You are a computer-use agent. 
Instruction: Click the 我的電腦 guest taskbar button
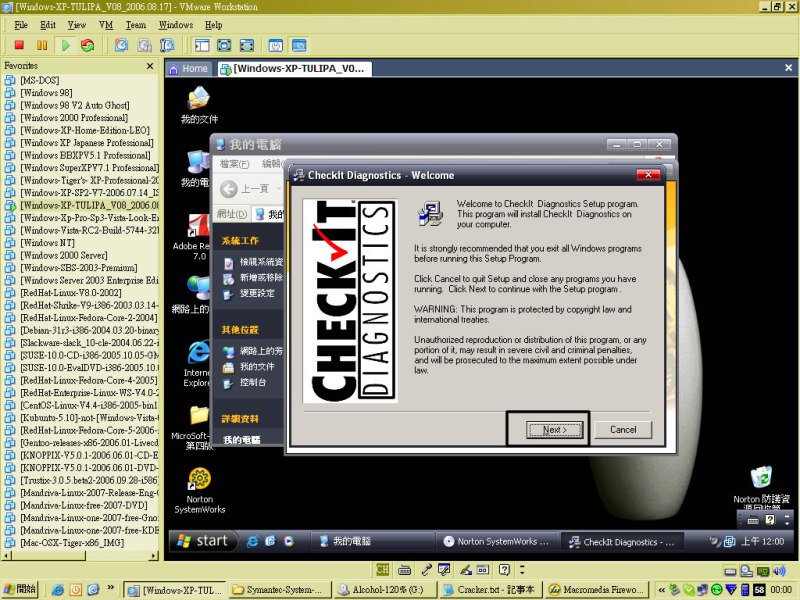click(372, 541)
